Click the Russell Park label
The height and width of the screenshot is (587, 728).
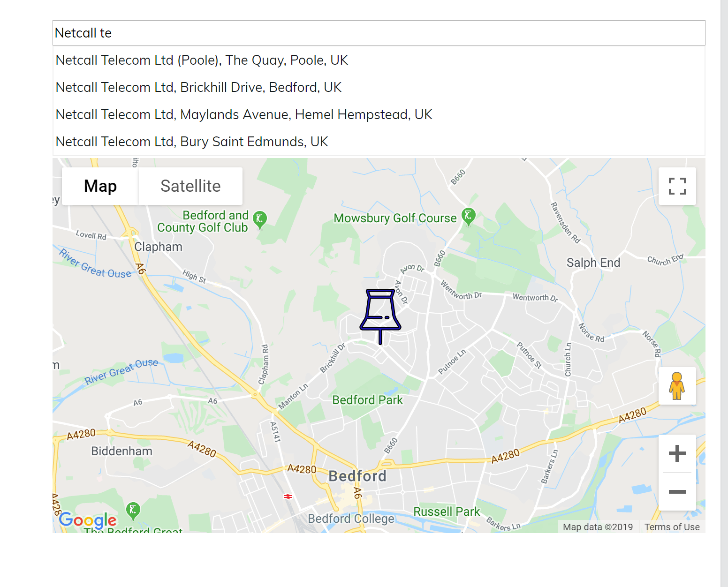447,512
